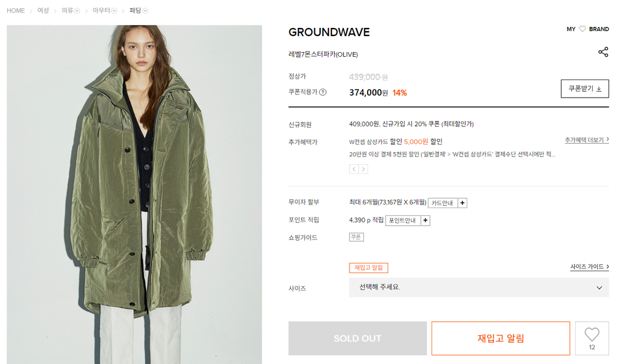This screenshot has height=364, width=619.
Task: Toggle the MY BRAND heart icon
Action: (x=582, y=29)
